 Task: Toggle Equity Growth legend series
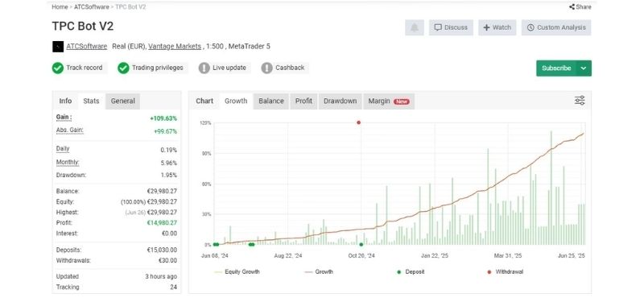[x=237, y=271]
